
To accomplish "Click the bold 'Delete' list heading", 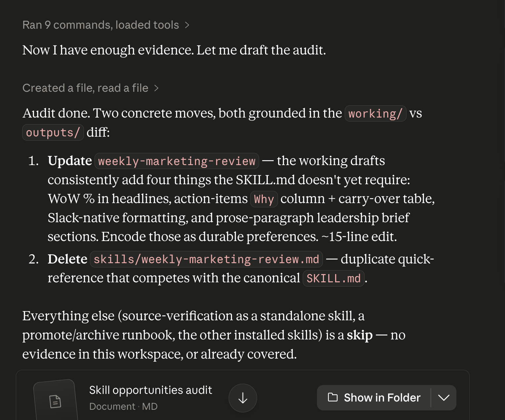I will (x=67, y=259).
